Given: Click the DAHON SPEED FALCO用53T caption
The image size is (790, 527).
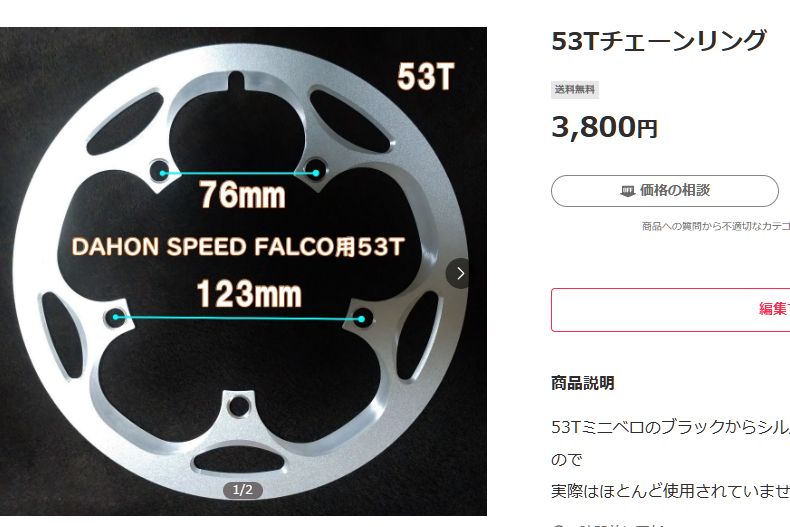Looking at the screenshot, I should click(x=238, y=246).
